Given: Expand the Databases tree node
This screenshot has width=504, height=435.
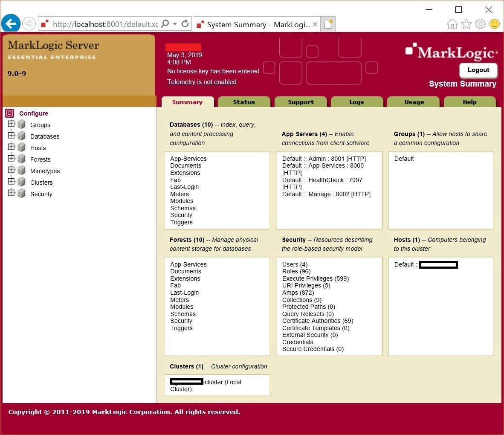Looking at the screenshot, I should 11,135.
